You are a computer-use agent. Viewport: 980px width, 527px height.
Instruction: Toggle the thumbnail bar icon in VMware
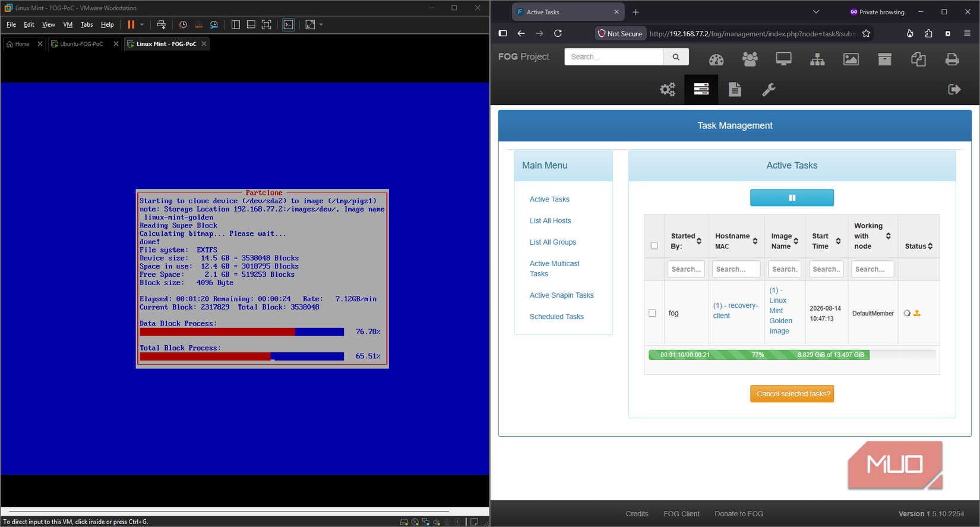pos(251,24)
